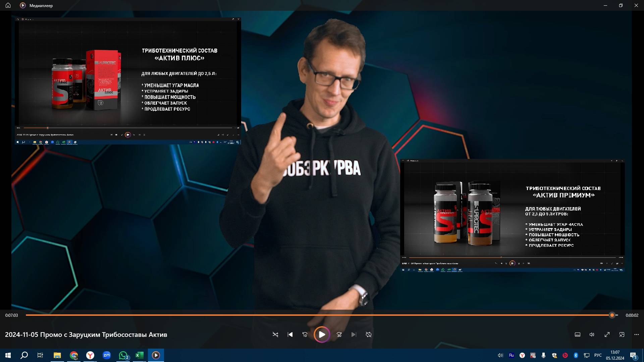This screenshot has height=362, width=644.
Task: Toggle repeat mode off icon
Action: (x=369, y=335)
